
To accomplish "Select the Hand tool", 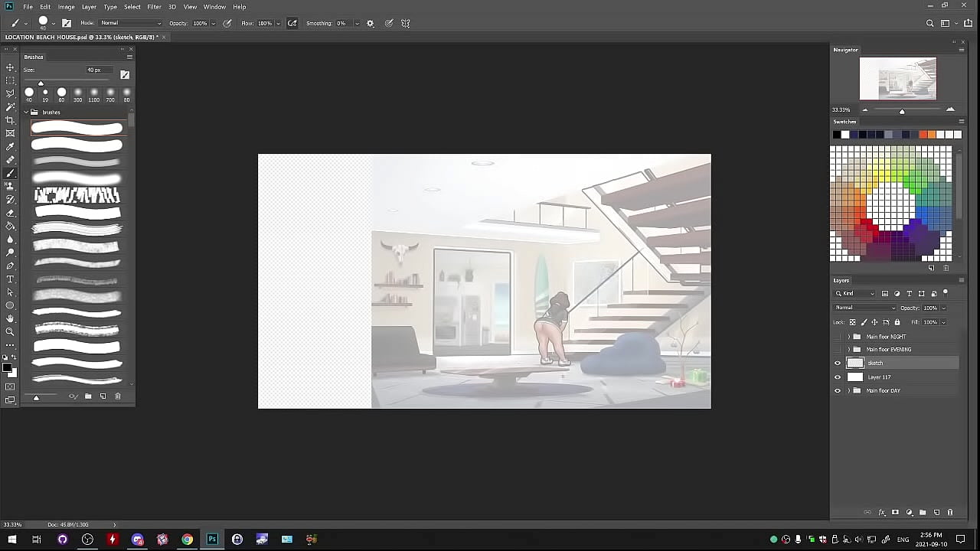I will (x=10, y=318).
